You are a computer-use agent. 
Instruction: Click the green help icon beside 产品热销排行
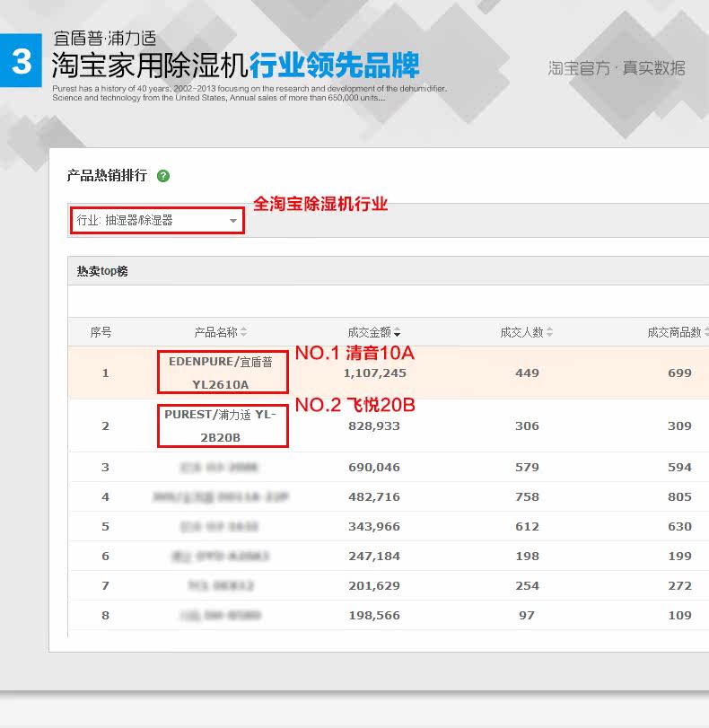[163, 176]
